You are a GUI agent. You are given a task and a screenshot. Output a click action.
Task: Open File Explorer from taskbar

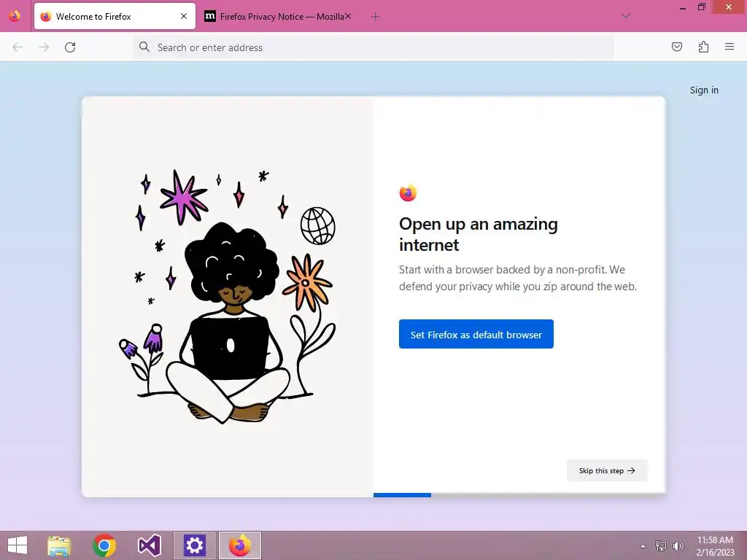59,545
